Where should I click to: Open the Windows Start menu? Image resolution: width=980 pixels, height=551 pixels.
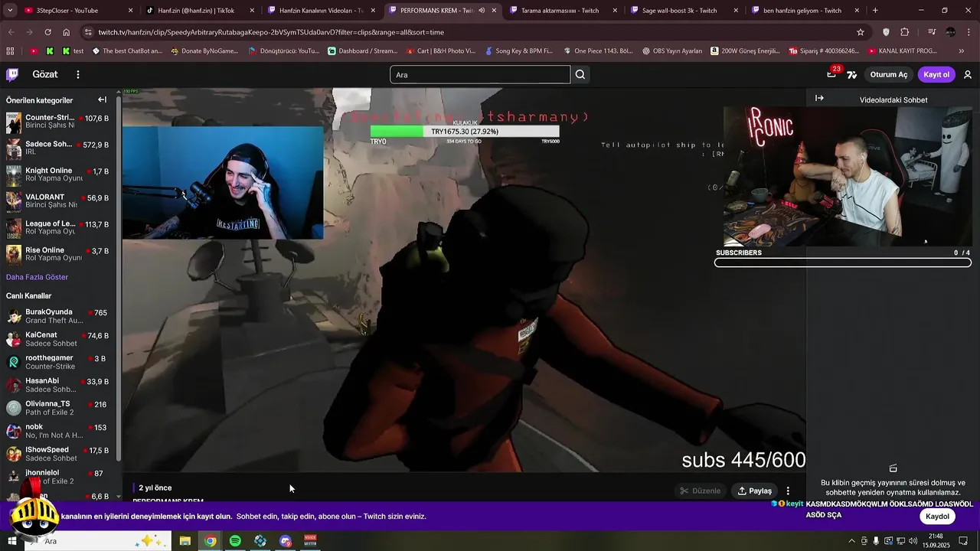coord(11,541)
